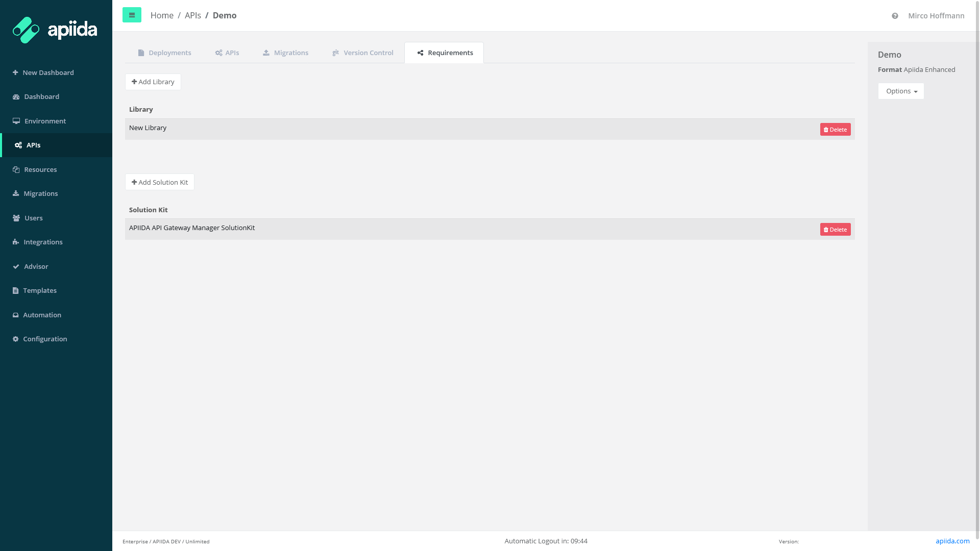Click the Add Library button
Viewport: 980px width, 551px height.
pos(153,82)
